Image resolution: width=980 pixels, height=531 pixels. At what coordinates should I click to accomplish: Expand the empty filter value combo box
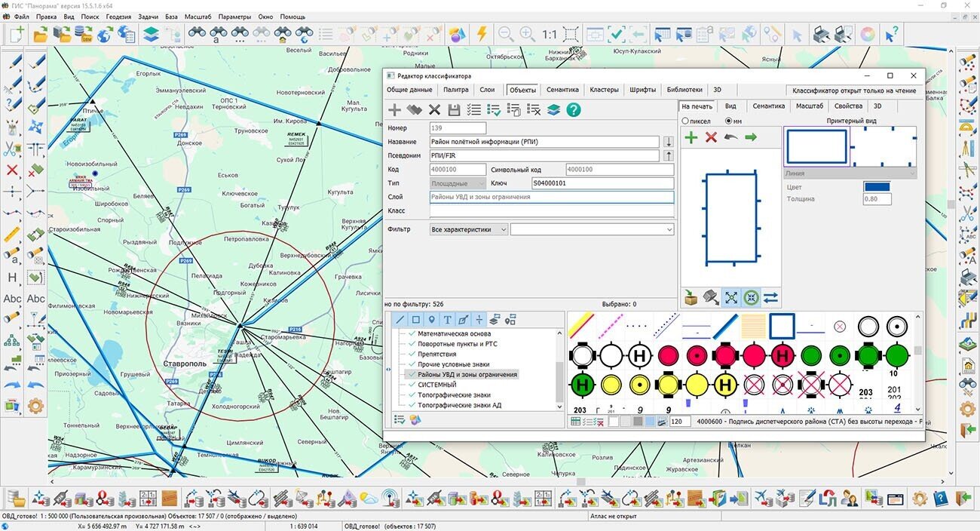coord(592,229)
